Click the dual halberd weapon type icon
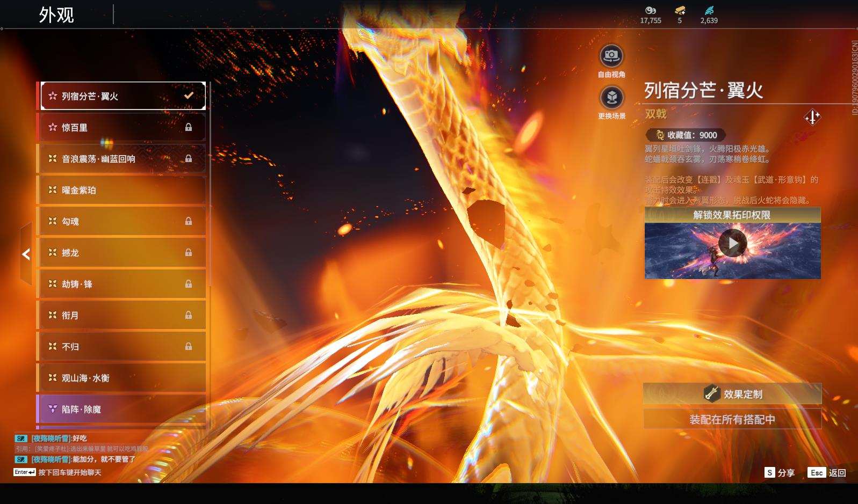Viewport: 858px width, 504px height. (x=812, y=117)
